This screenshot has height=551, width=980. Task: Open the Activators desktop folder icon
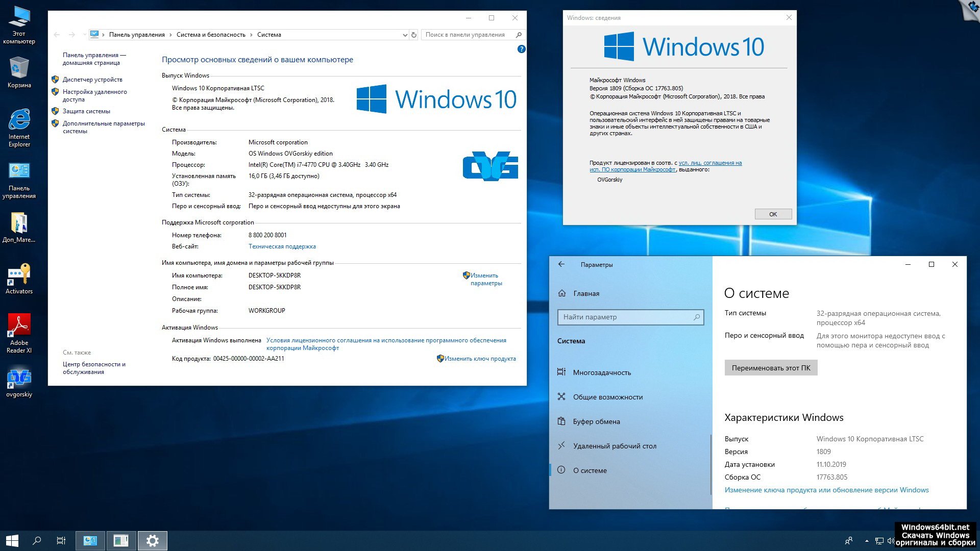19,278
